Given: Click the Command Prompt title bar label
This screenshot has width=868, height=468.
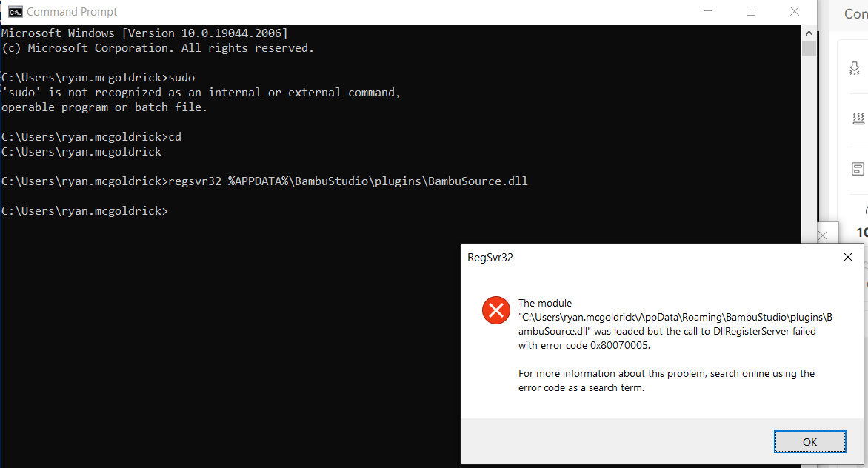Looking at the screenshot, I should (73, 11).
